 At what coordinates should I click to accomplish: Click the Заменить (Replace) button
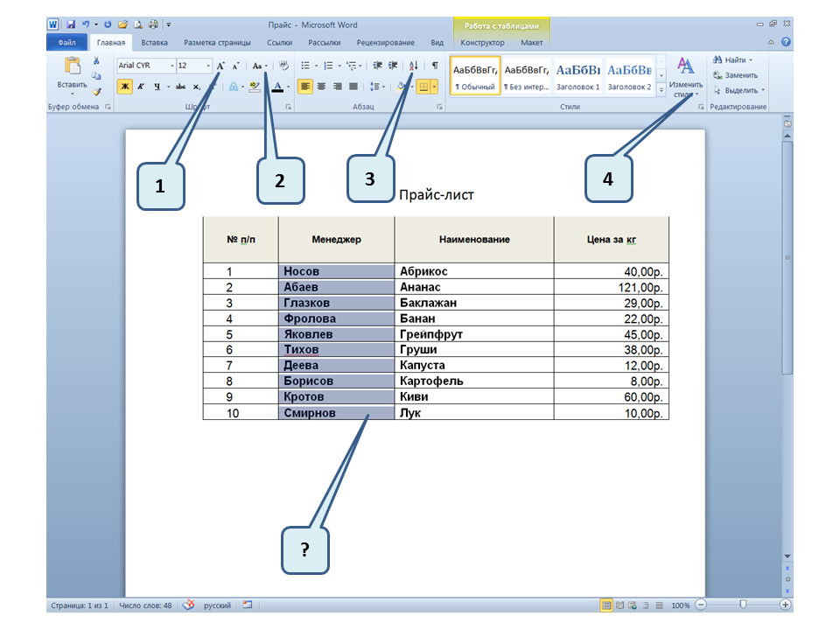pyautogui.click(x=739, y=75)
